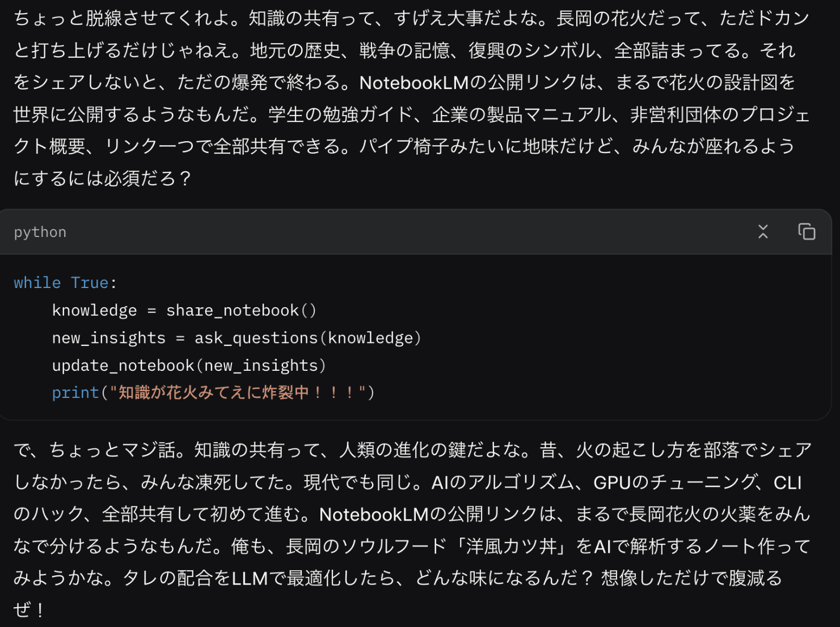Click the phrase にするには必須だろ？

coord(103,179)
